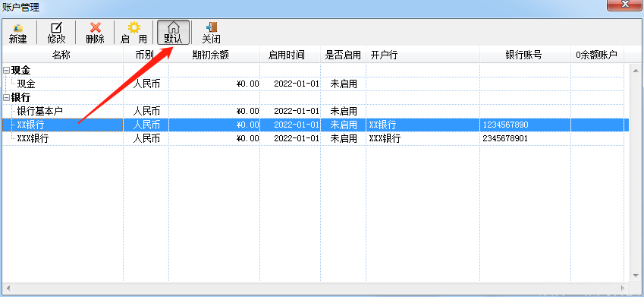Click the vertical scrollbar down arrow

(636, 276)
